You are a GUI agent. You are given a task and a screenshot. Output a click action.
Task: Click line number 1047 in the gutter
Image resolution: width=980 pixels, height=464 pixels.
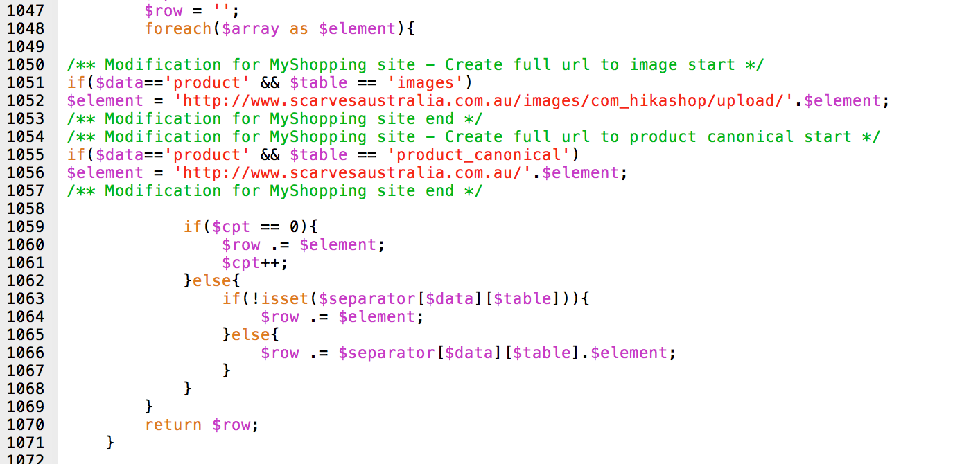[x=25, y=10]
